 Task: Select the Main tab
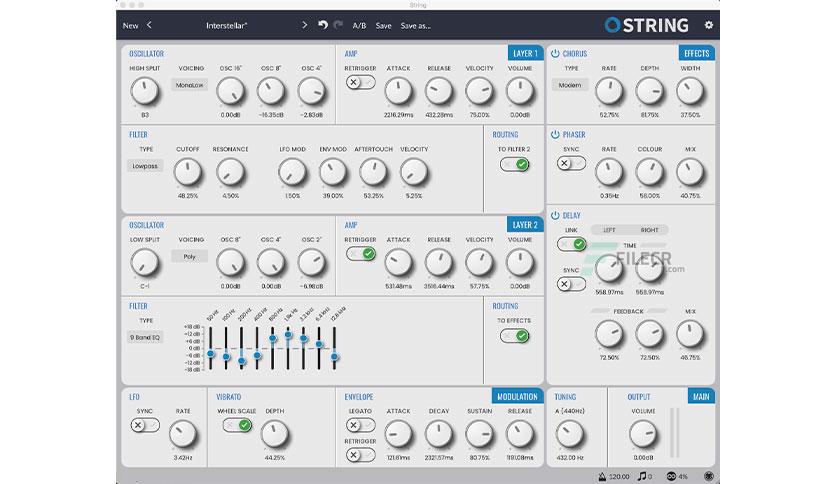pos(701,397)
